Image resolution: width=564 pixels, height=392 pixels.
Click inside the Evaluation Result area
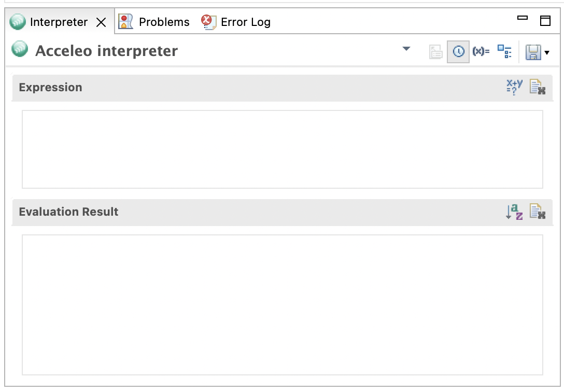pyautogui.click(x=282, y=304)
